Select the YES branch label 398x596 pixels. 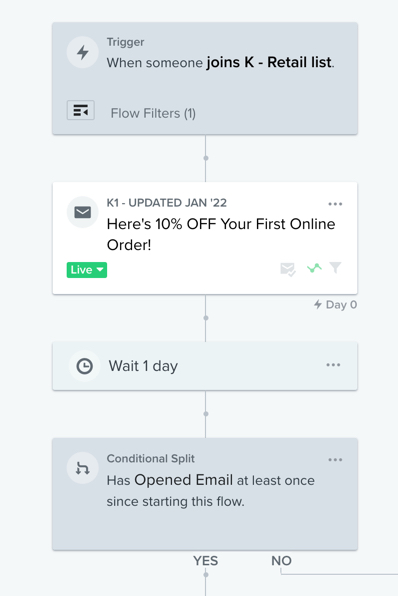point(206,561)
